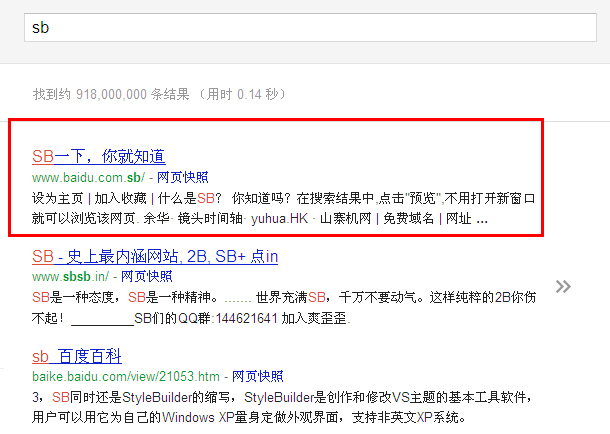Open the 'sb_百度百科' result link
Image resolution: width=610 pixels, height=434 pixels.
click(x=77, y=356)
